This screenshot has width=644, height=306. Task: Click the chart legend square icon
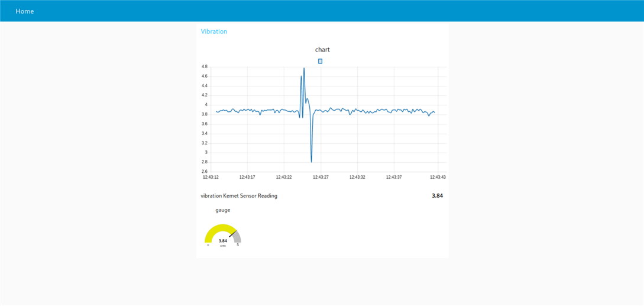tap(320, 61)
